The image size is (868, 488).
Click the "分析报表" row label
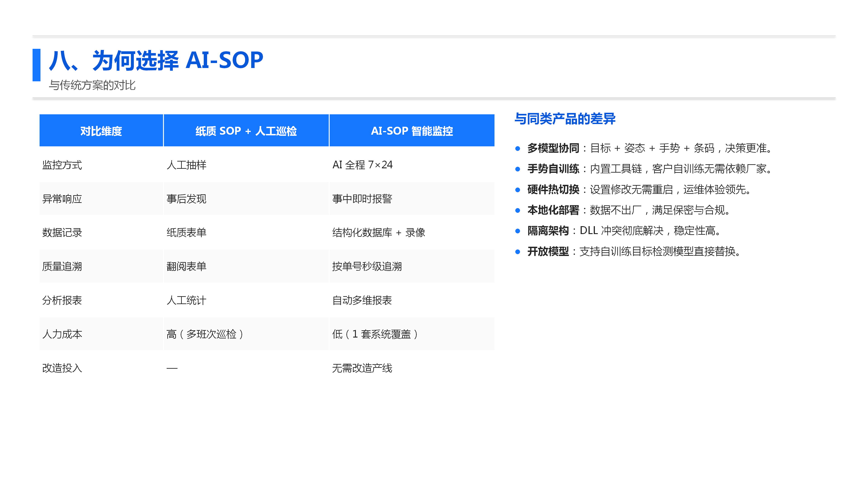coord(62,300)
